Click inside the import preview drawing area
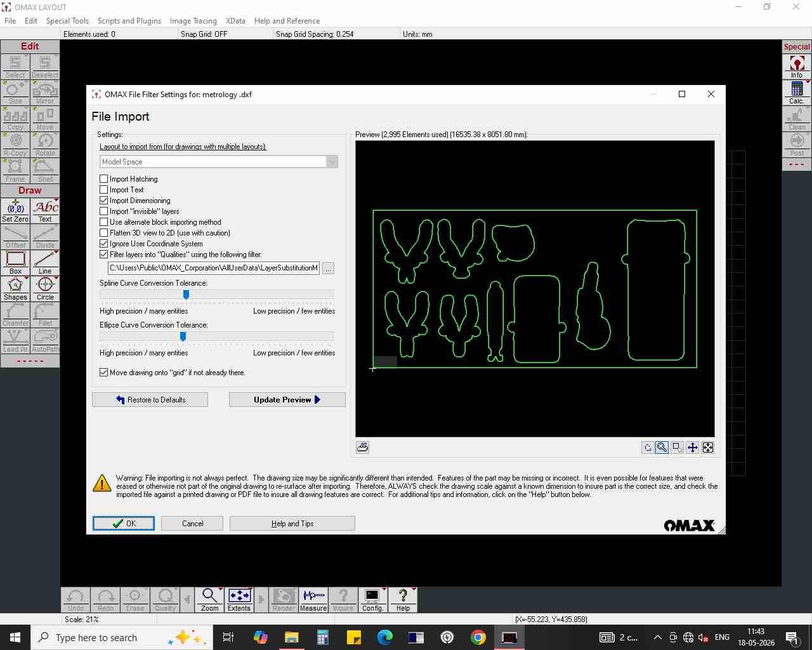This screenshot has width=812, height=650. (535, 289)
